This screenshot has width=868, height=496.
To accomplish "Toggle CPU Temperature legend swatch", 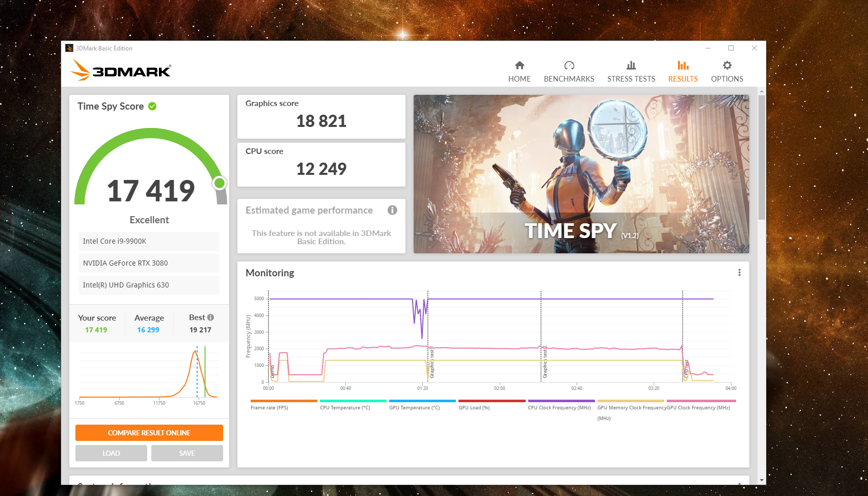I will tap(353, 401).
